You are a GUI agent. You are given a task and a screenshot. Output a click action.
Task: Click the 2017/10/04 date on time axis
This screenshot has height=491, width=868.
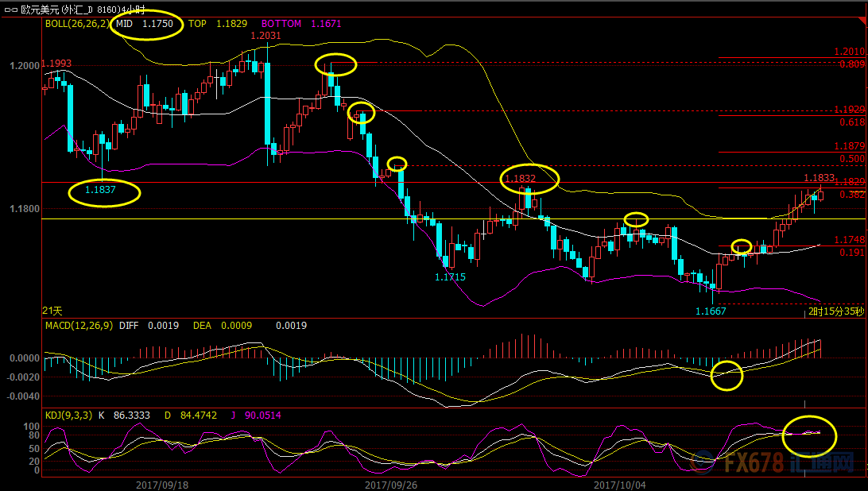[x=619, y=485]
